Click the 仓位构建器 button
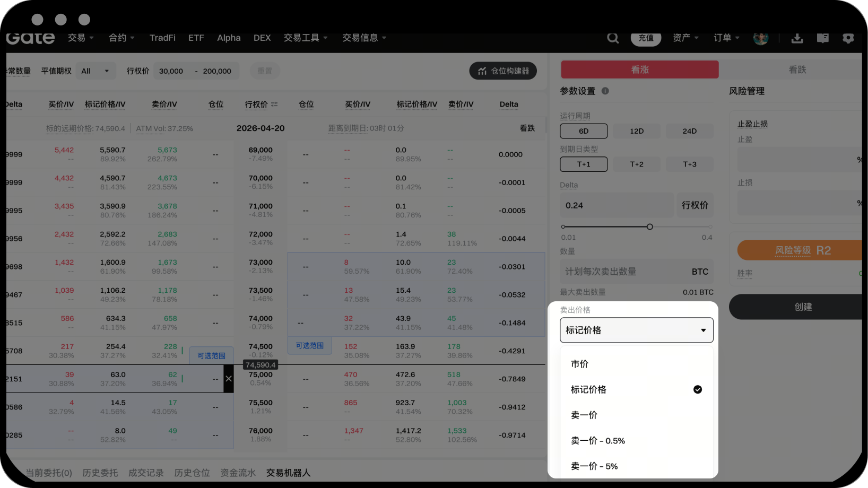The width and height of the screenshot is (868, 488). pyautogui.click(x=503, y=71)
